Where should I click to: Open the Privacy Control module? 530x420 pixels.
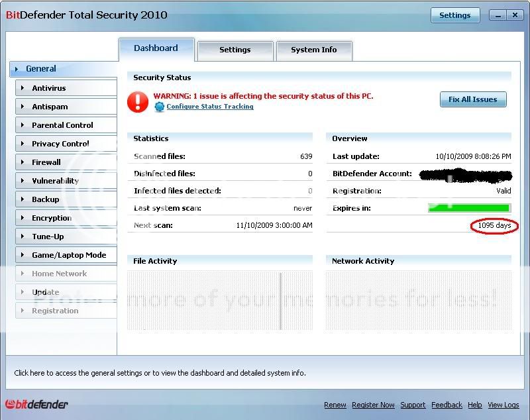click(66, 144)
